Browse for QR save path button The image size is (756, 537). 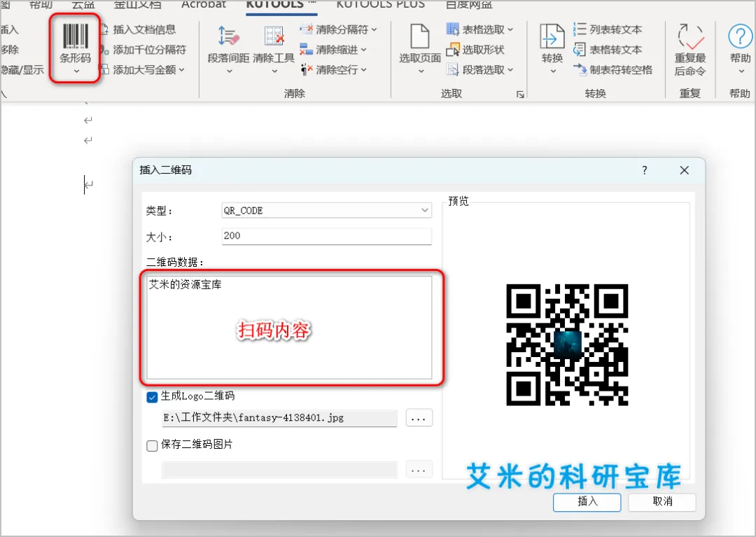point(419,469)
